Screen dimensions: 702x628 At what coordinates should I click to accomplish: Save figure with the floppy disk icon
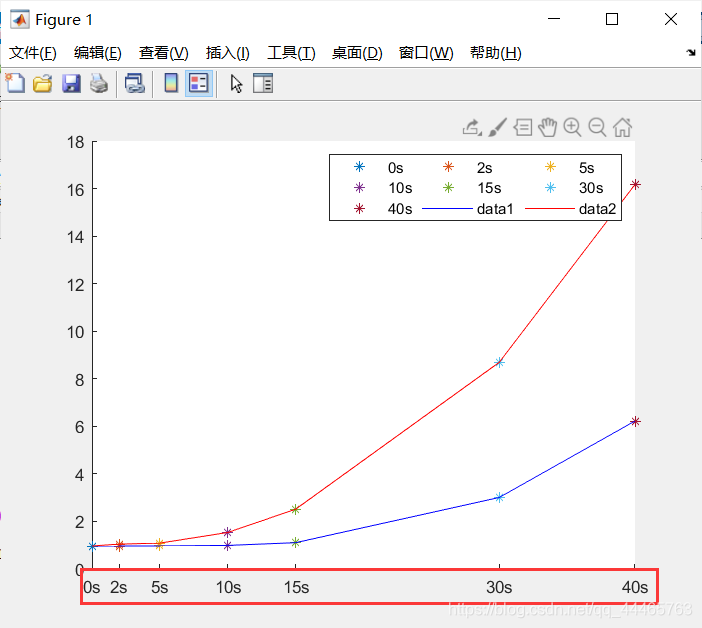pos(71,84)
